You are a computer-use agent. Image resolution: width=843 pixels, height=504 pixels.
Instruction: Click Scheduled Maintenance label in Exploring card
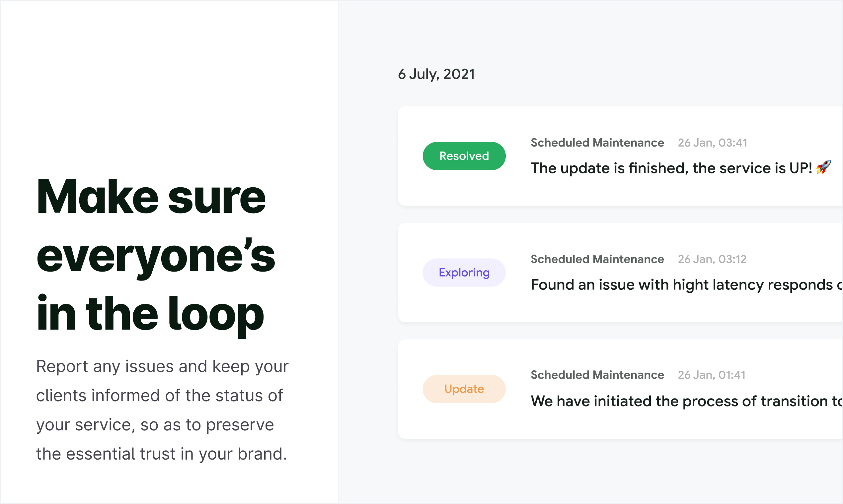pos(597,259)
